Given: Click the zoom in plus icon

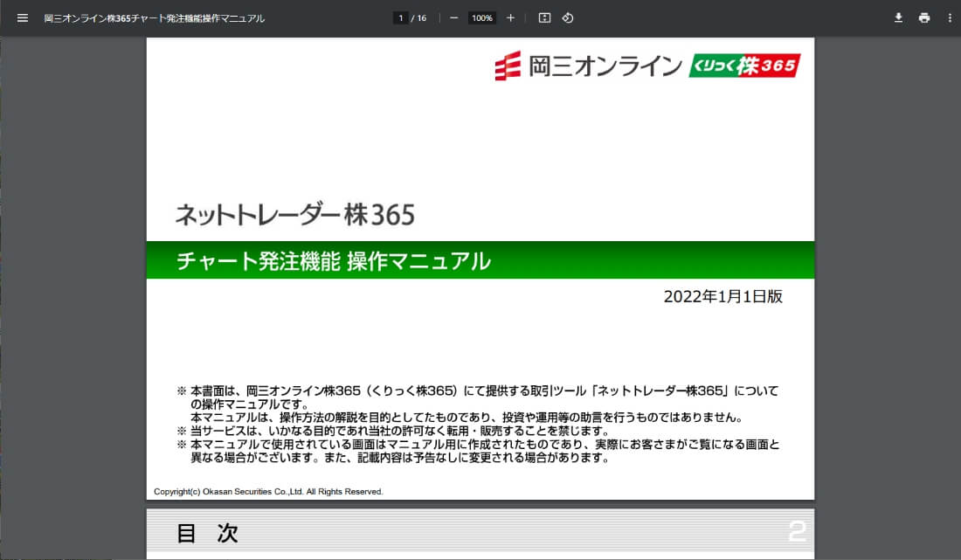Looking at the screenshot, I should click(x=510, y=18).
